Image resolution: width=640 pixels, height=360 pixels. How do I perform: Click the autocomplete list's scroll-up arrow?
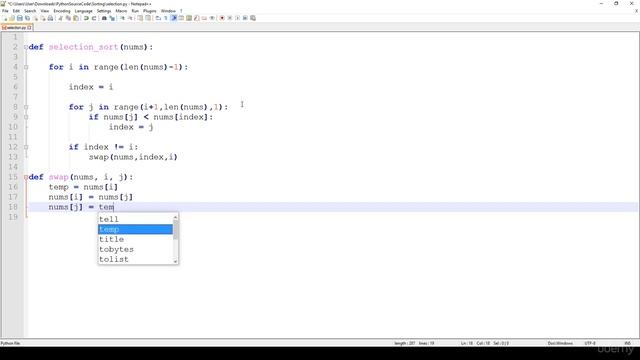176,217
